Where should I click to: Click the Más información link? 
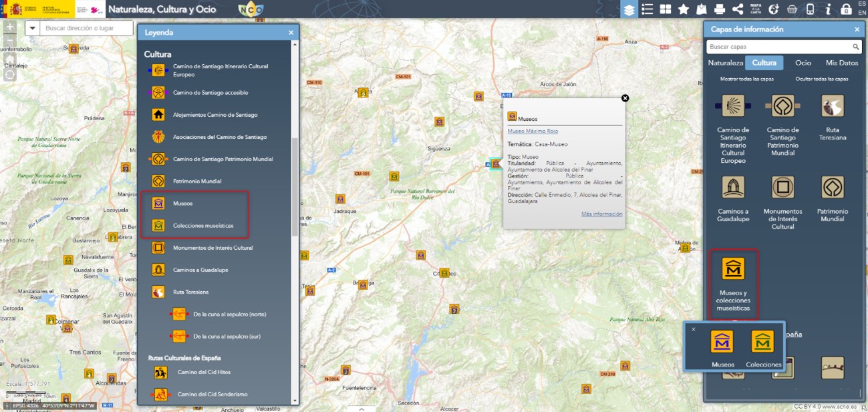coord(601,214)
